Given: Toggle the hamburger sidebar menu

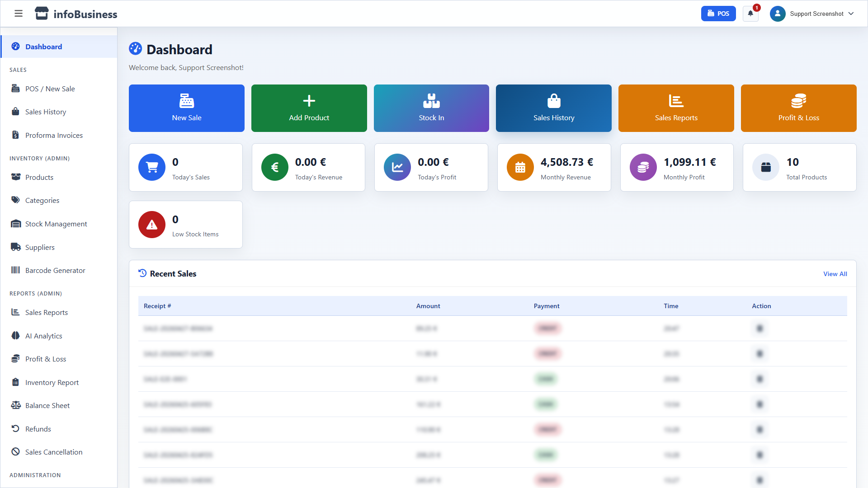Looking at the screenshot, I should [x=19, y=14].
